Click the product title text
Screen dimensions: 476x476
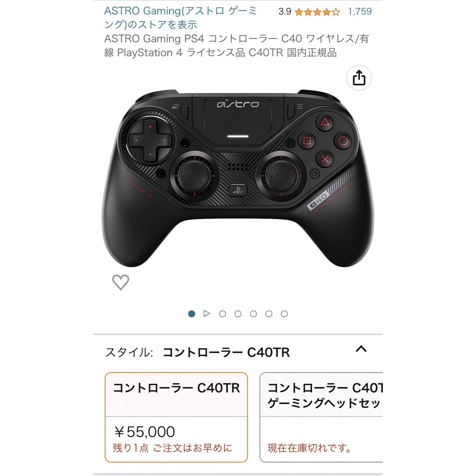[x=237, y=45]
